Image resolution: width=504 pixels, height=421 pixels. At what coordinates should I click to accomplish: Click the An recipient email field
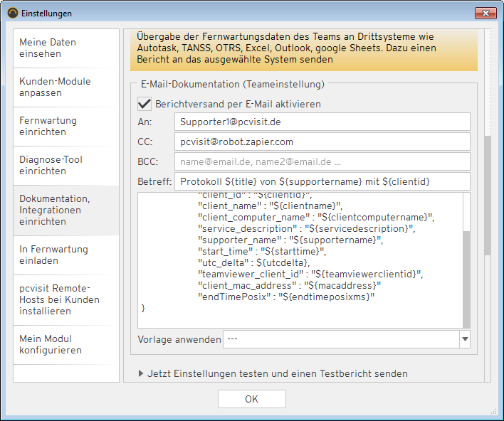click(x=322, y=122)
